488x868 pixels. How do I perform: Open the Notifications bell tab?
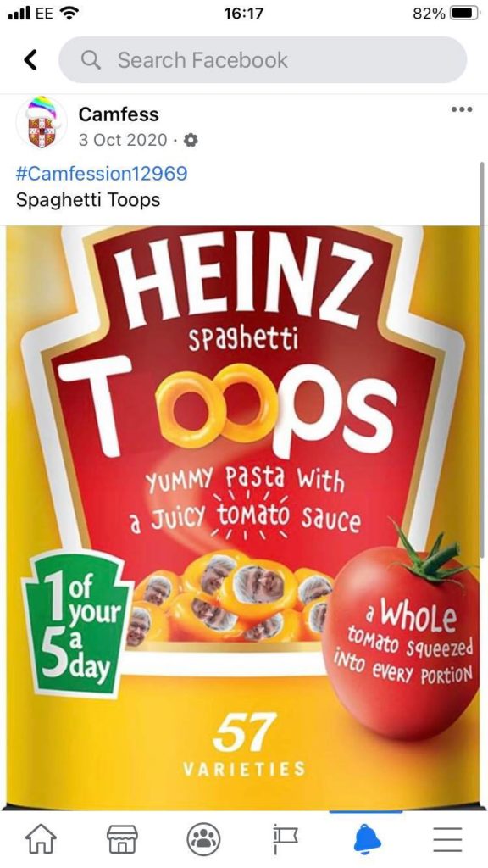pyautogui.click(x=366, y=839)
